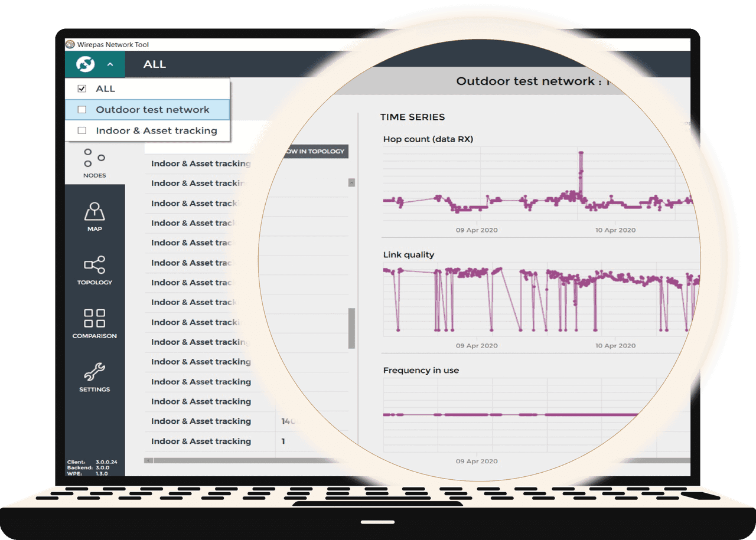Open the Settings panel
Image resolution: width=756 pixels, height=540 pixels.
[x=94, y=378]
